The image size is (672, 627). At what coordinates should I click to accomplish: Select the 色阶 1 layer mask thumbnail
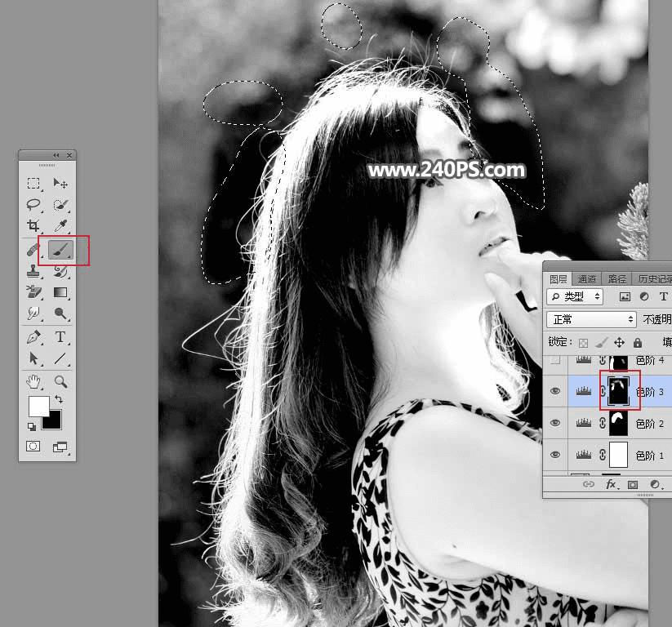(618, 455)
